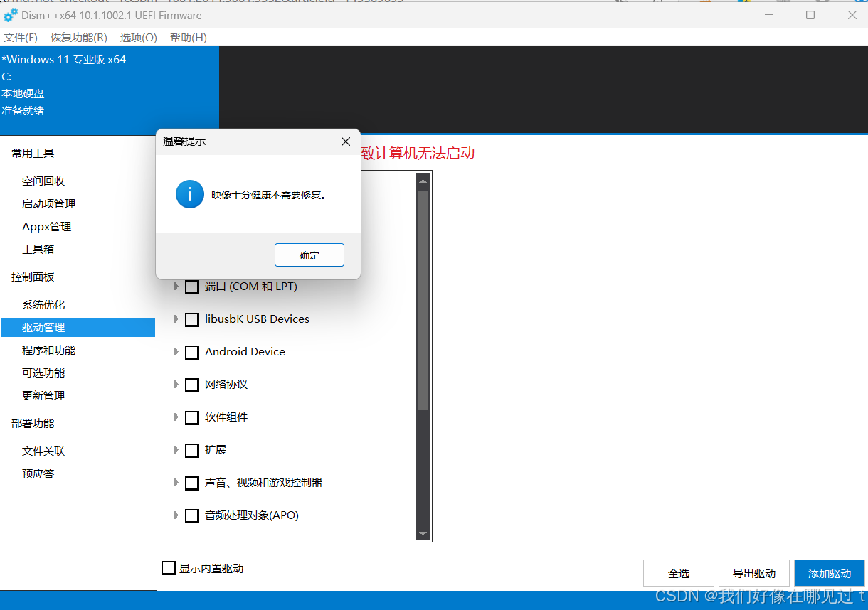
Task: Check the 软件组件 checkbox
Action: [192, 418]
